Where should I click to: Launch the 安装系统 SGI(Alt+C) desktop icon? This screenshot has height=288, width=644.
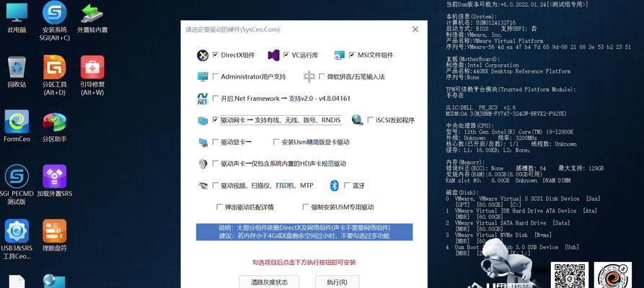[55, 20]
